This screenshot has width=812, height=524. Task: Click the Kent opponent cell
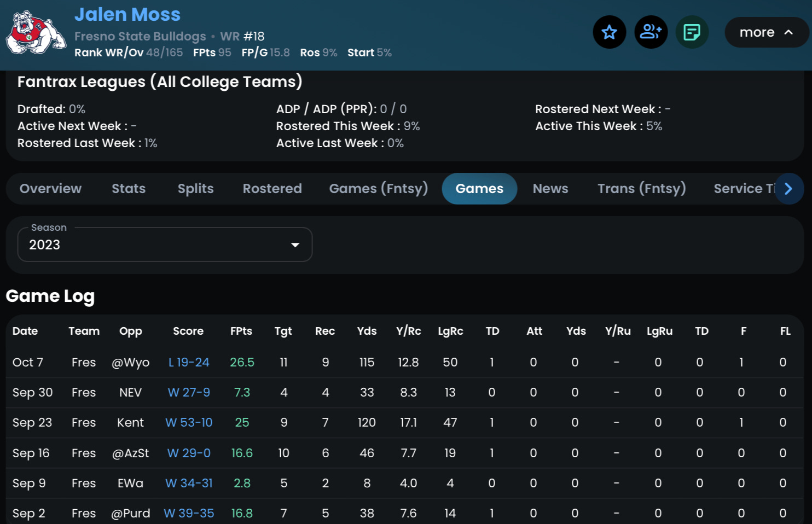(130, 423)
